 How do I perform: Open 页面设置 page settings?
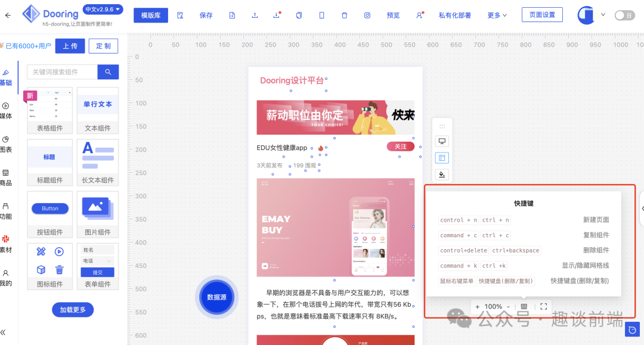tap(542, 14)
